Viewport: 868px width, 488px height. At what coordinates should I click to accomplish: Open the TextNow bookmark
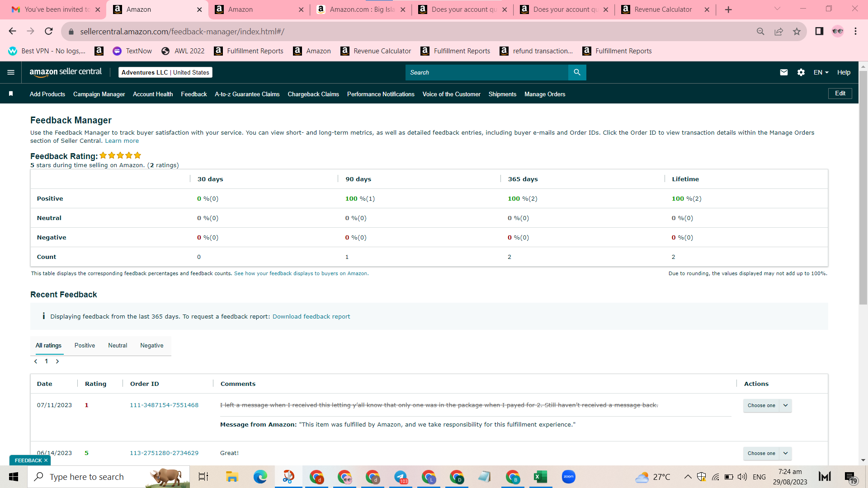click(132, 51)
